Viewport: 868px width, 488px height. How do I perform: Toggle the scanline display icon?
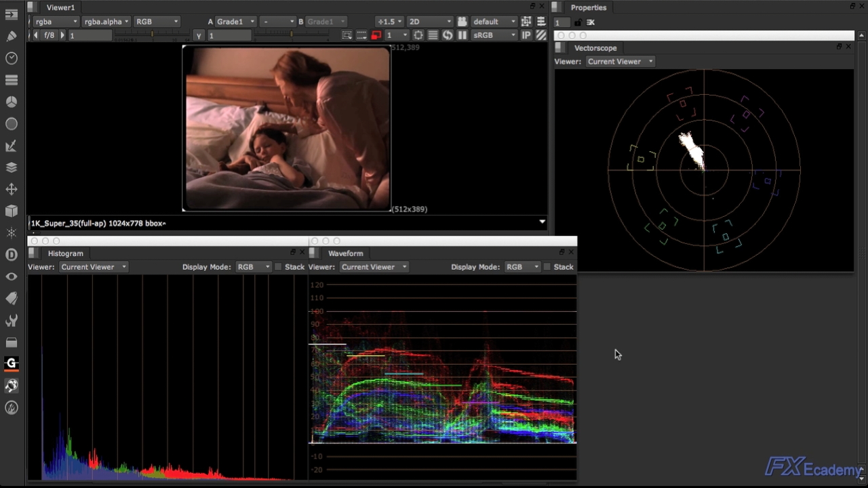[x=433, y=35]
